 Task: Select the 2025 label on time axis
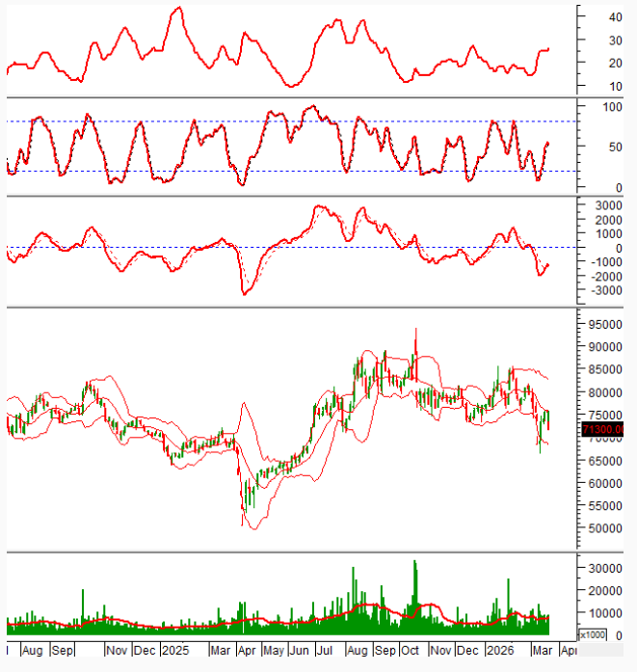pos(174,651)
